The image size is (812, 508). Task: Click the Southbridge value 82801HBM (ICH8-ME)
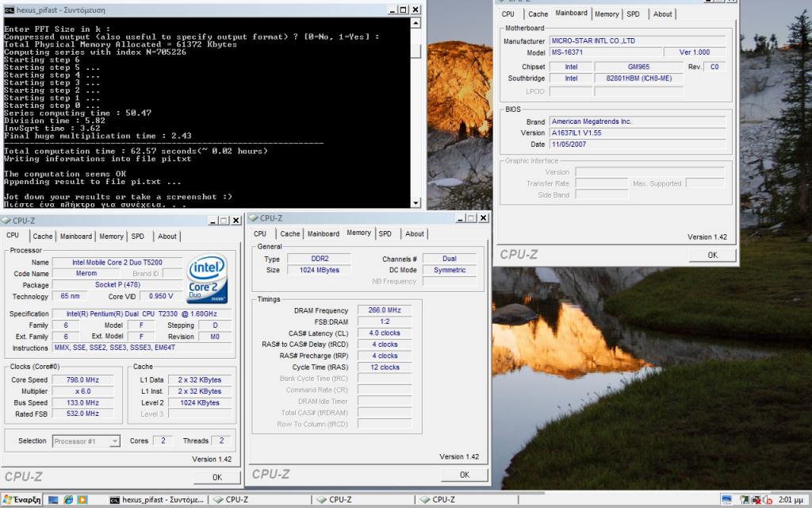pos(638,79)
